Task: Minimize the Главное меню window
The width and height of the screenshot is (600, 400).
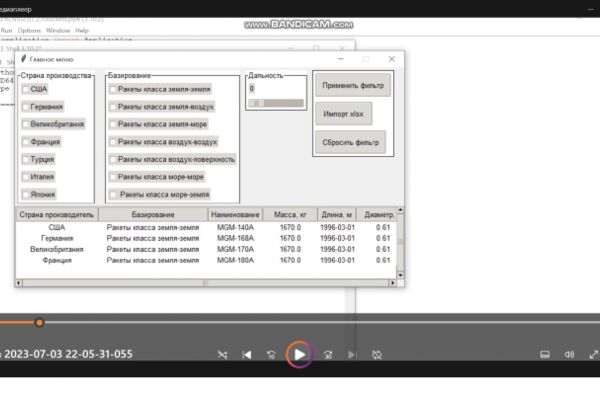Action: [x=341, y=59]
